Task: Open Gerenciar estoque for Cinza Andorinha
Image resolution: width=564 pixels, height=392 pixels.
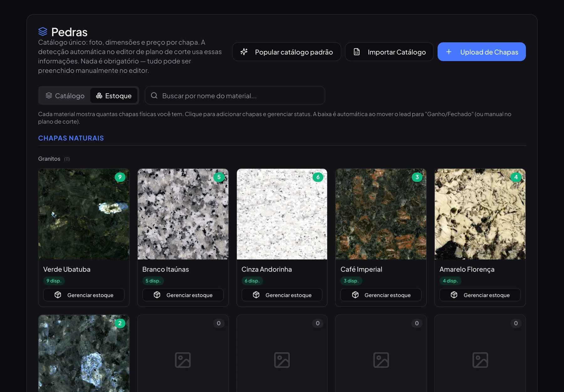Action: tap(282, 295)
